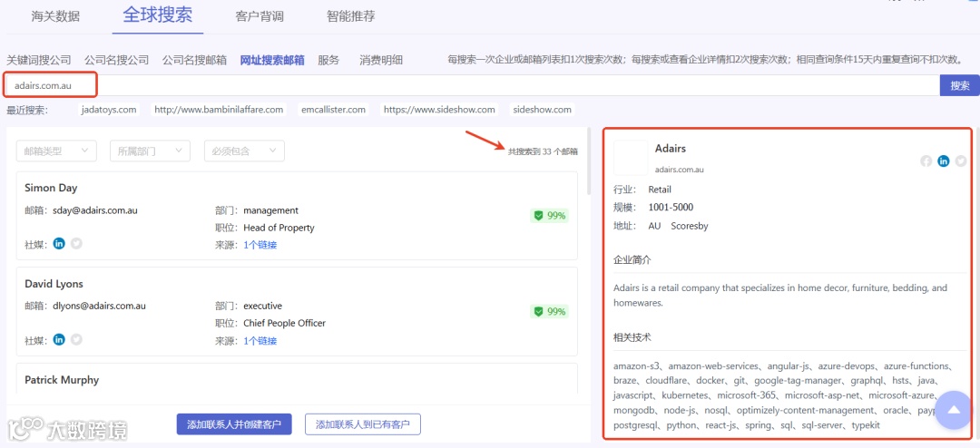
Task: Select the 服务 sub-tab
Action: tap(328, 60)
